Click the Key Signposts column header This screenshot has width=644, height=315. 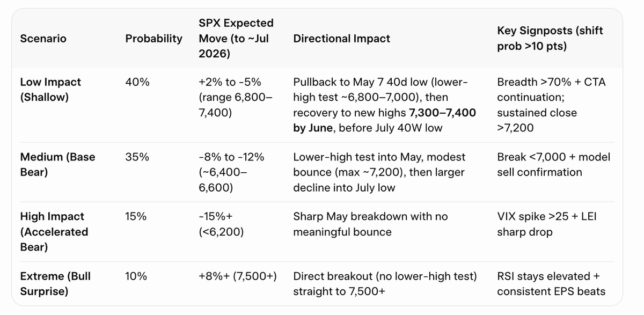(x=550, y=39)
